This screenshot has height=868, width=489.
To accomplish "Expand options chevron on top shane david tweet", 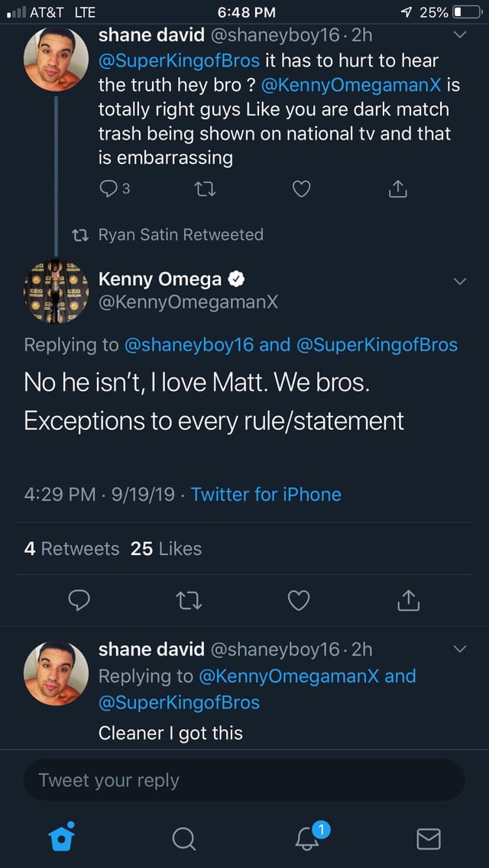I will 458,35.
